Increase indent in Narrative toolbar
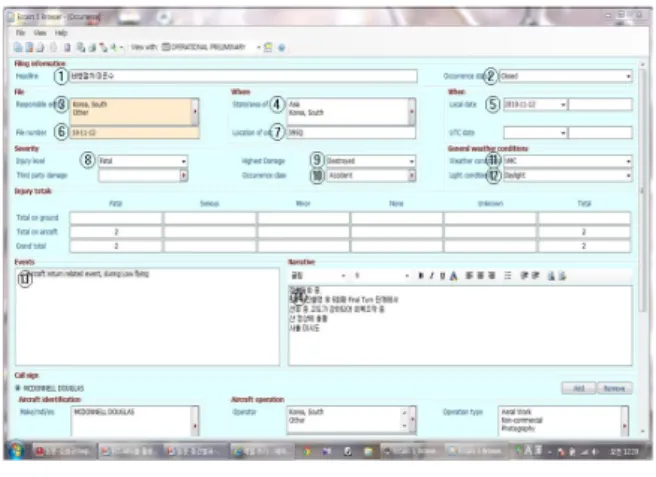Viewport: 656px width, 477px height. pos(535,276)
